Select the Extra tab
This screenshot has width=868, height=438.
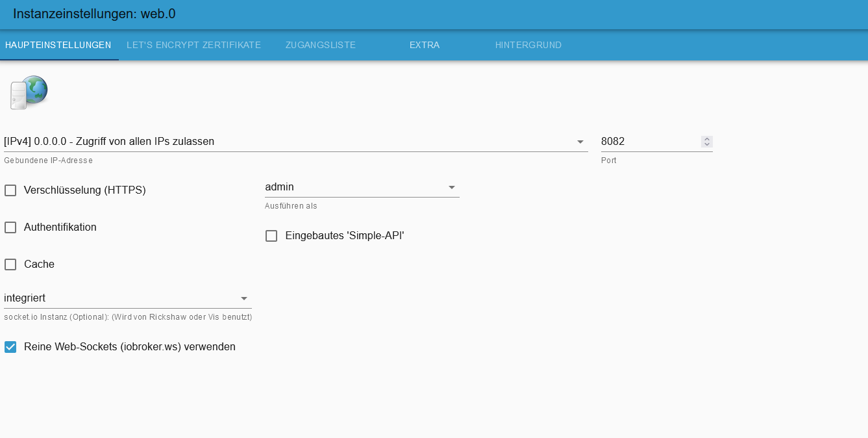point(425,45)
